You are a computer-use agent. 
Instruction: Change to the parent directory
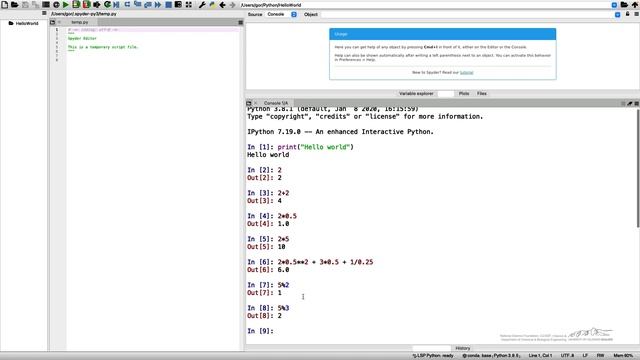point(635,5)
